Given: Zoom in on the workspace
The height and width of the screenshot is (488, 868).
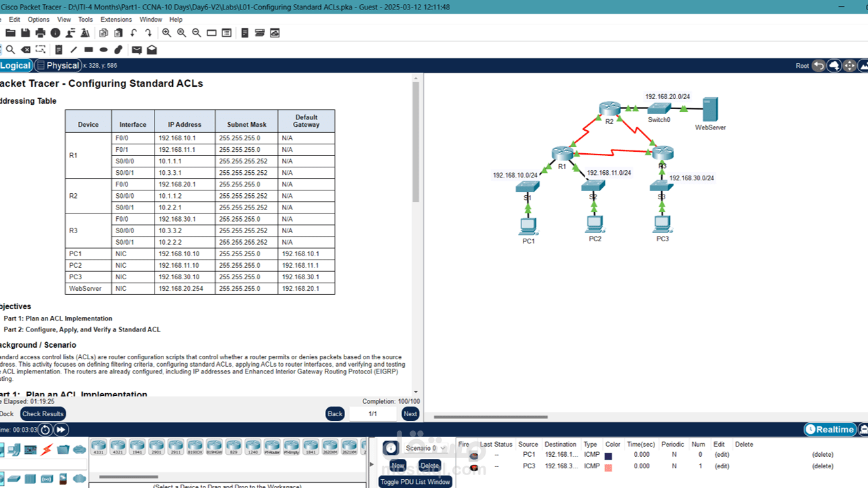Looking at the screenshot, I should coord(167,33).
